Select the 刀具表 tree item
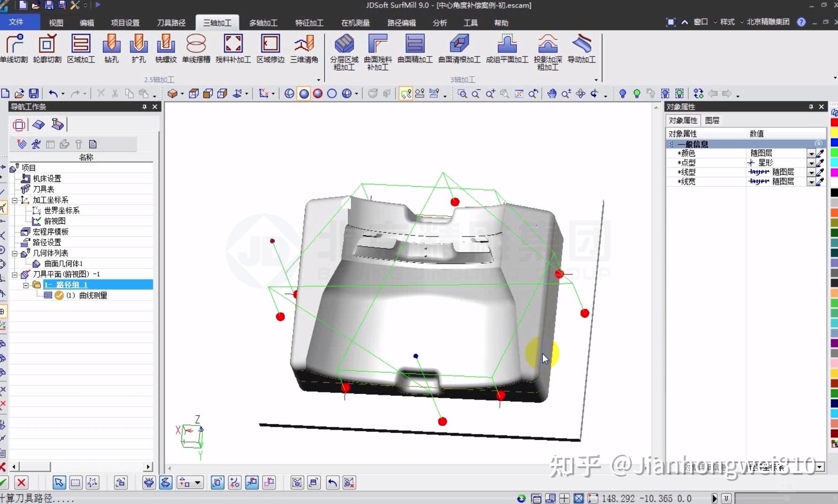Viewport: 838px width, 504px height. 43,189
